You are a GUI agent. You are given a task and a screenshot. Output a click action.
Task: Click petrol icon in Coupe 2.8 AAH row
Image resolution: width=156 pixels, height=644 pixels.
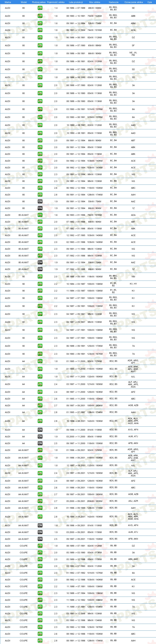click(x=40, y=640)
